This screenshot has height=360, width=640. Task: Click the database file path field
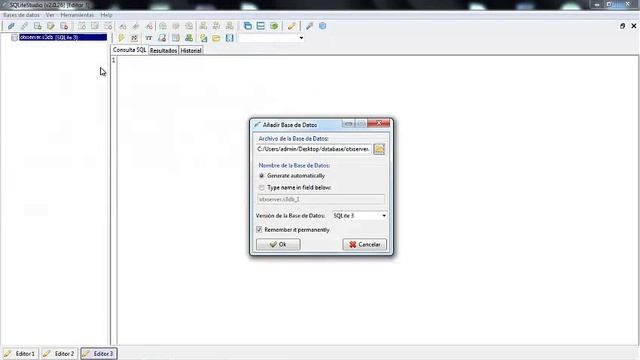tap(313, 149)
